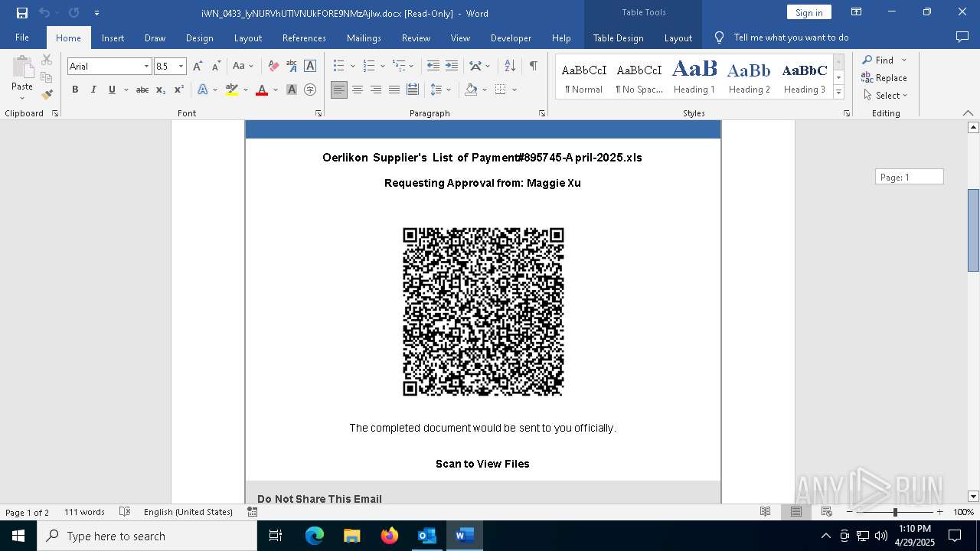Click the red Font Color button
The image size is (980, 551).
(x=262, y=90)
